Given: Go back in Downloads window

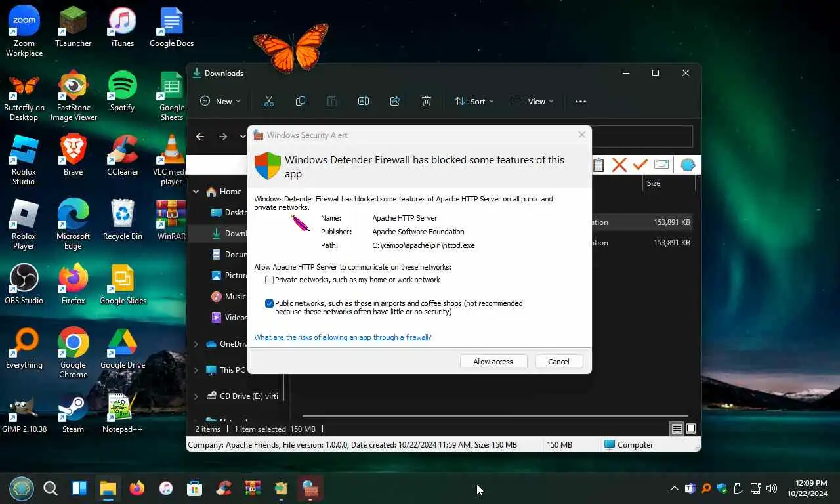Looking at the screenshot, I should point(200,136).
